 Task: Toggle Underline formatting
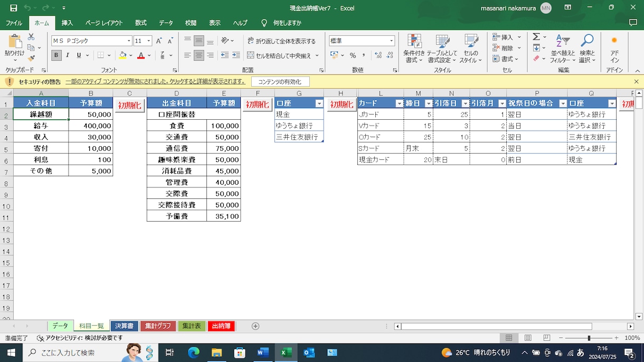pos(79,55)
